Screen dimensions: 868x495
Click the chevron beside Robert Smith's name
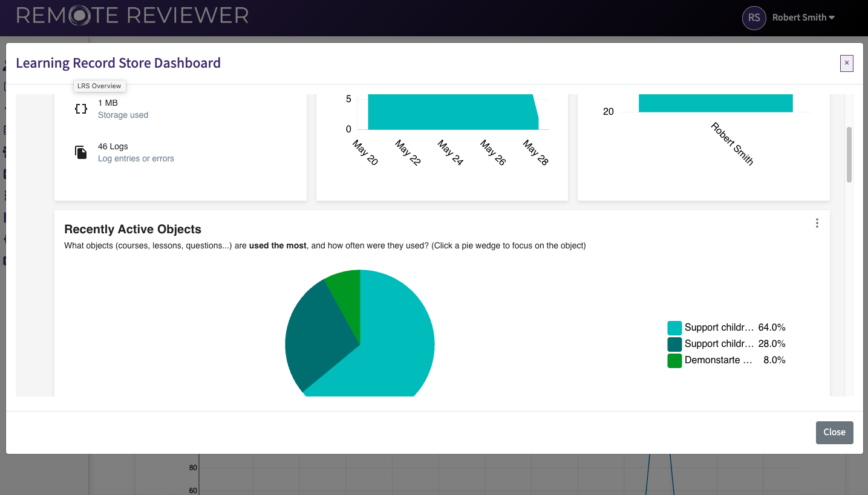(833, 18)
